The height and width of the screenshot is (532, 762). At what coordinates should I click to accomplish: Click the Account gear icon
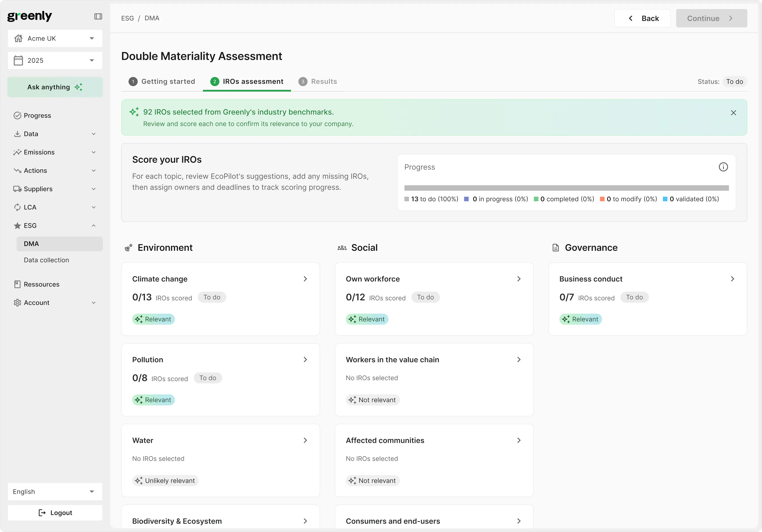pyautogui.click(x=17, y=303)
